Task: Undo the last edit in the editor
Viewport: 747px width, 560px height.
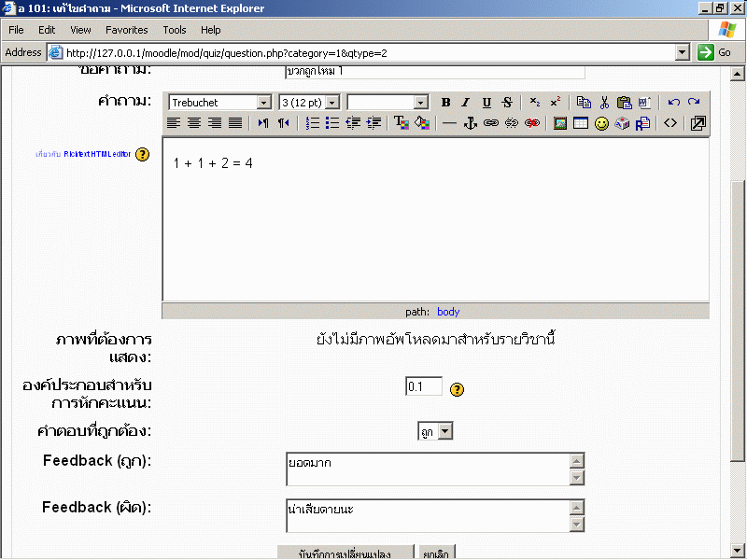Action: coord(673,103)
